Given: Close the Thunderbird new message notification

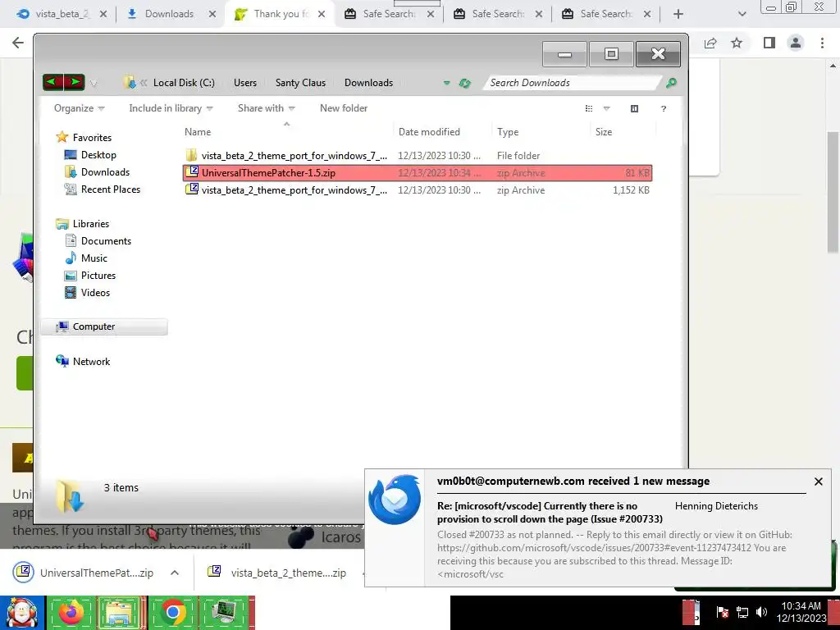Looking at the screenshot, I should (x=818, y=482).
